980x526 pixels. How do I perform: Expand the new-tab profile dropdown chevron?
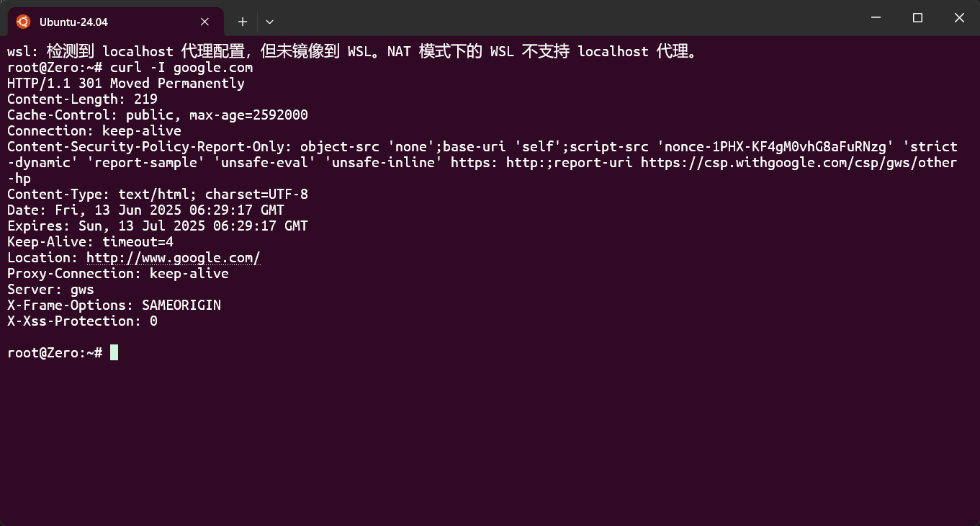(x=269, y=22)
